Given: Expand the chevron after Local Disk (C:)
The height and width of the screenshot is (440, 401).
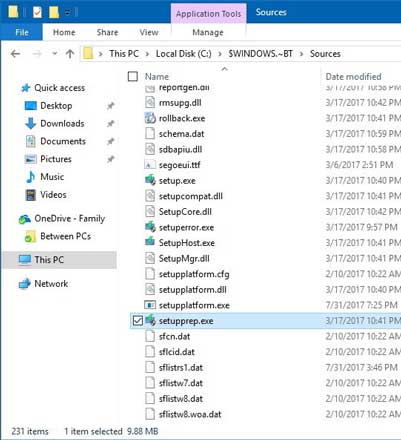Looking at the screenshot, I should [x=220, y=54].
